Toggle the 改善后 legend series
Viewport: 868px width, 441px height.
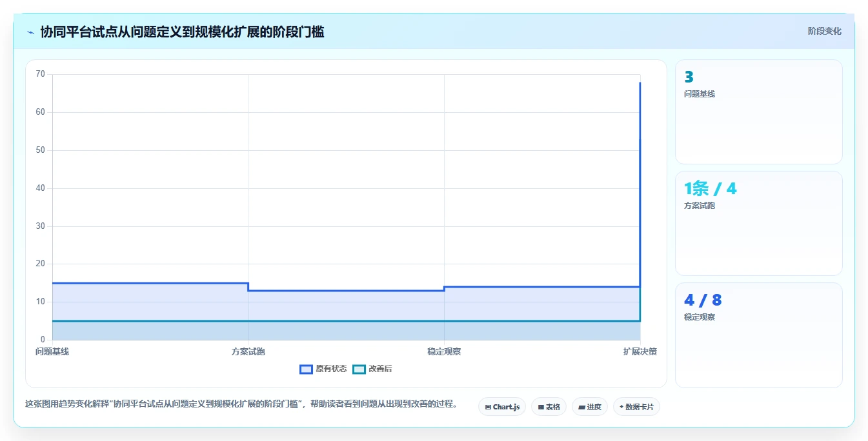pyautogui.click(x=372, y=369)
